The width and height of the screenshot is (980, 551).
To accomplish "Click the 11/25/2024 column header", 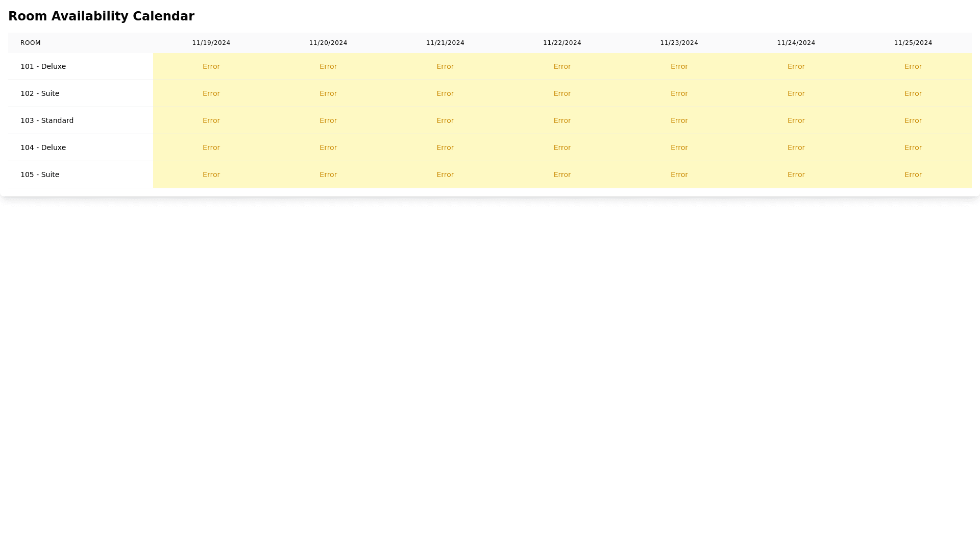I will click(913, 43).
